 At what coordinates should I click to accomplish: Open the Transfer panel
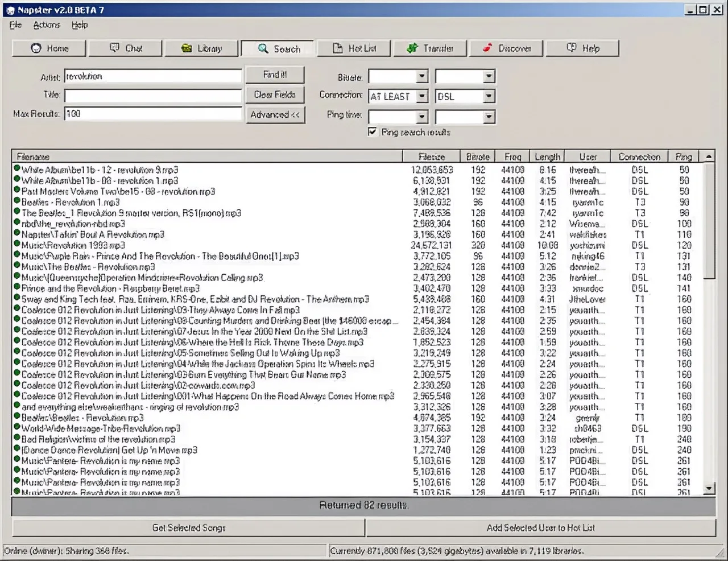point(429,48)
